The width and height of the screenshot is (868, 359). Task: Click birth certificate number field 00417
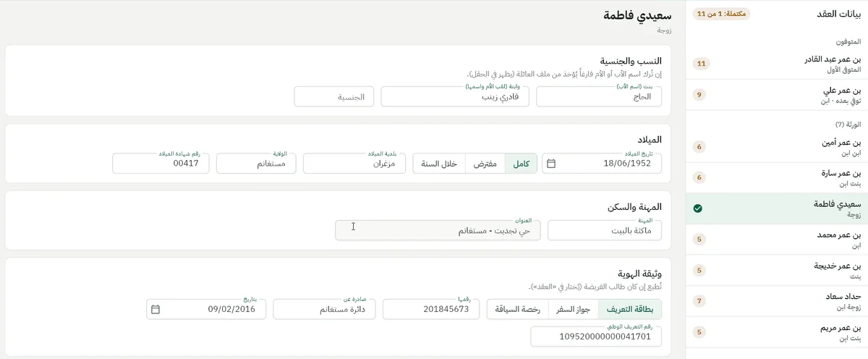[161, 164]
